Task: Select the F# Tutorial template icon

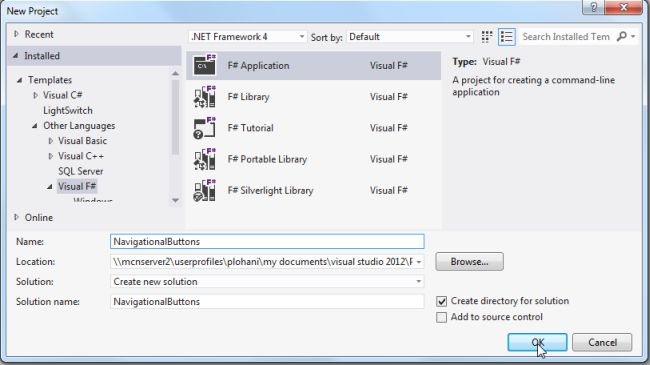Action: pyautogui.click(x=205, y=128)
